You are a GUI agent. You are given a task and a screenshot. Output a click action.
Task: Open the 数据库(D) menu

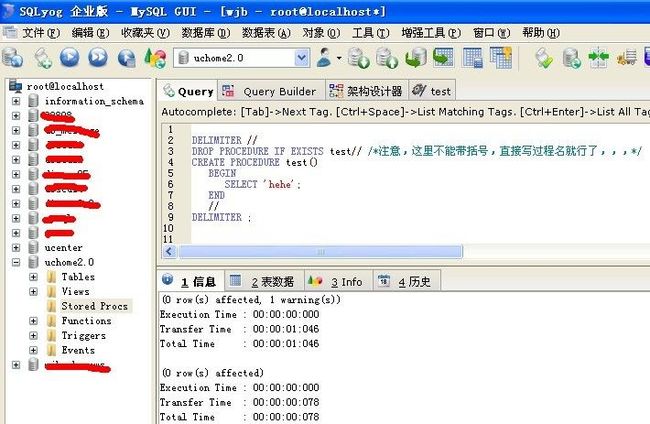tap(206, 33)
